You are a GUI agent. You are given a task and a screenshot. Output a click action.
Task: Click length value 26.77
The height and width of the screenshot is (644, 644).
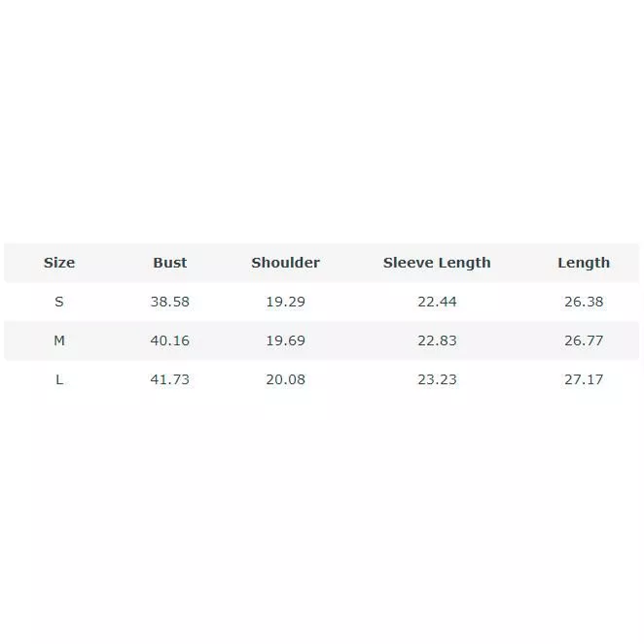point(584,340)
